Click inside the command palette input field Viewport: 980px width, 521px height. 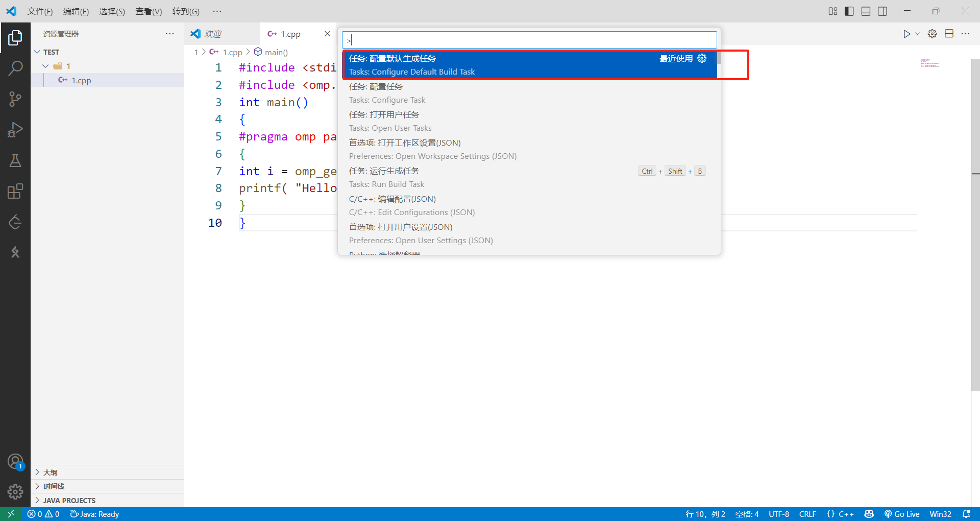[x=529, y=39]
